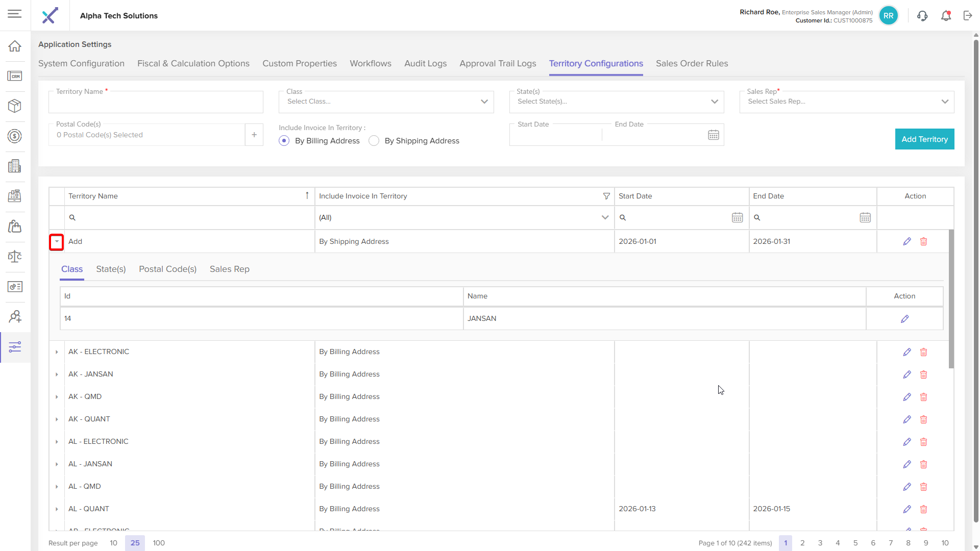Click the plus icon for Postal Codes
The image size is (980, 551).
pyautogui.click(x=254, y=135)
